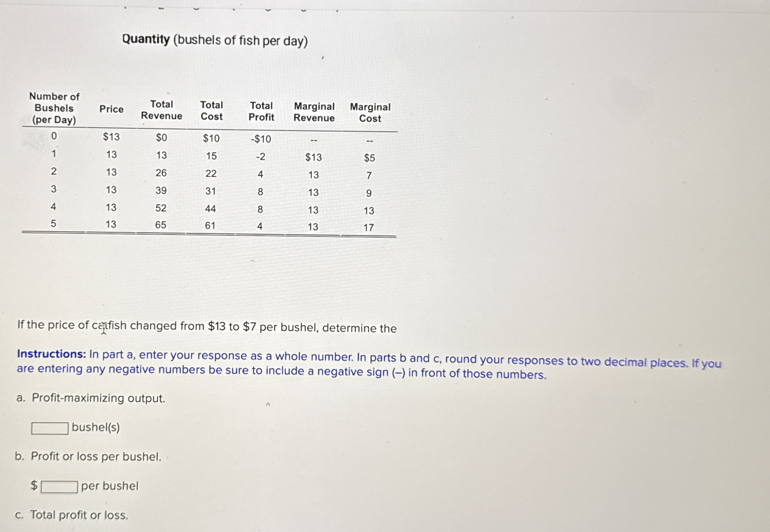Viewport: 770px width, 532px height.
Task: Click the Price column heading
Action: point(112,110)
